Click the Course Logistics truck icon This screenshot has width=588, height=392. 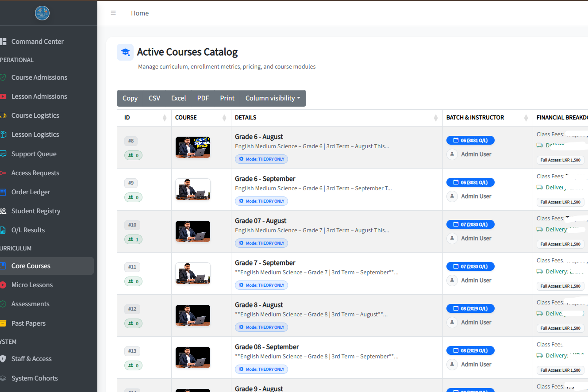(3, 115)
